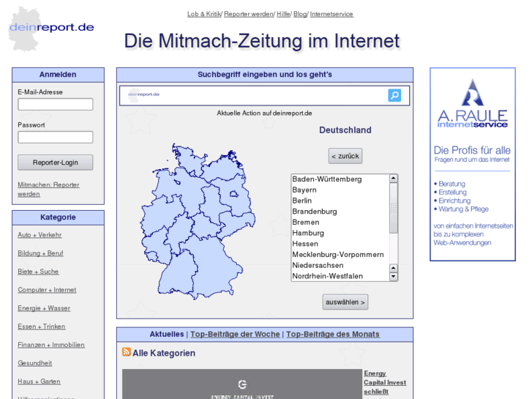Open the Internetservice link
532x399 pixels.
331,14
